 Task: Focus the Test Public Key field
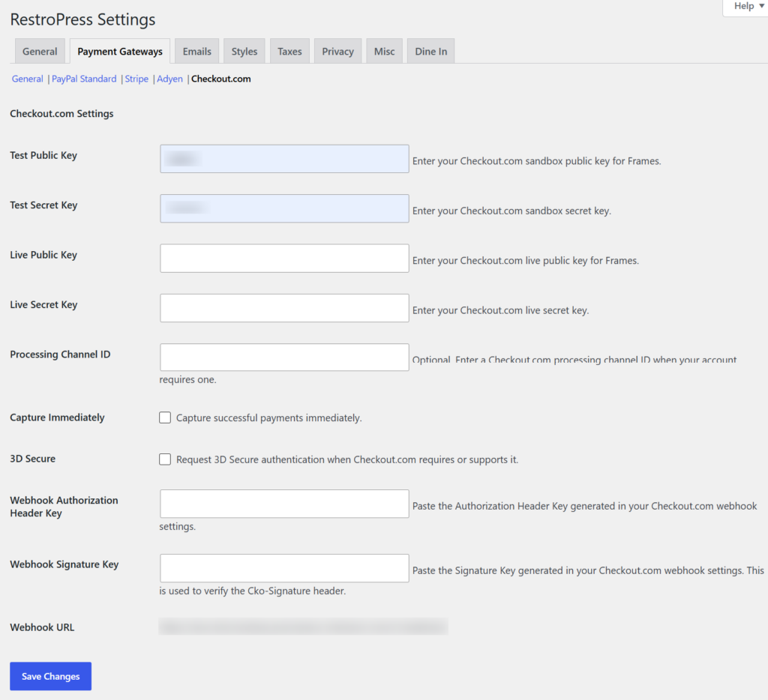tap(284, 159)
